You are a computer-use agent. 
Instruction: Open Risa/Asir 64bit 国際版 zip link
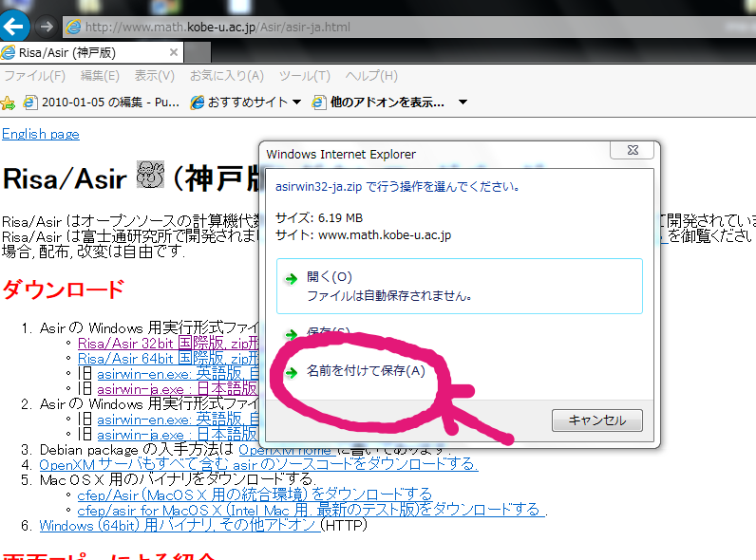click(168, 359)
